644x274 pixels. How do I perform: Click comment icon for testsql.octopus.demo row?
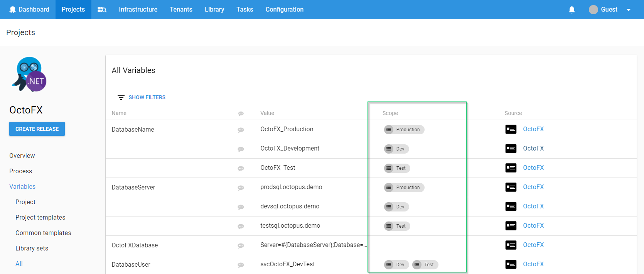(x=241, y=226)
